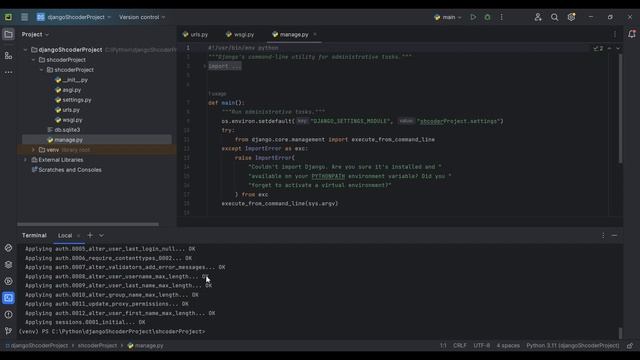Expand the venv folder
Image resolution: width=640 pixels, height=360 pixels.
coord(33,150)
